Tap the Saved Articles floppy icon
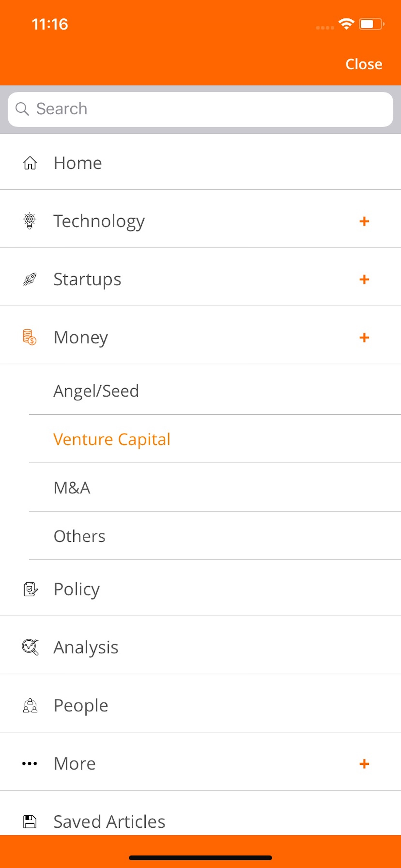This screenshot has height=868, width=401. click(30, 821)
